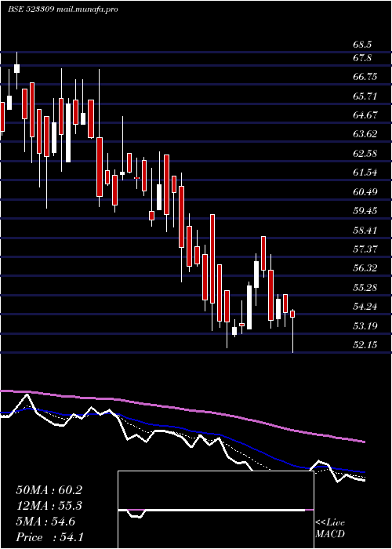
Task: Select the 63.62 price axis label
Action: click(x=365, y=134)
